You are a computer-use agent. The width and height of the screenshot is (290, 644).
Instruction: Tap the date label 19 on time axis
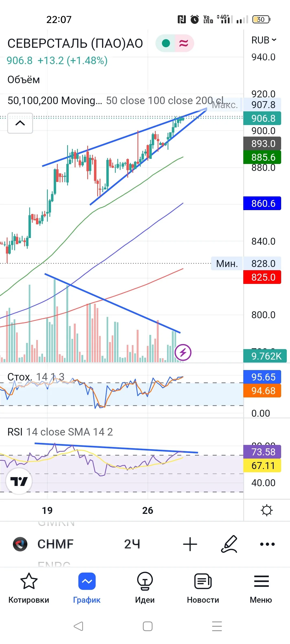(x=47, y=510)
